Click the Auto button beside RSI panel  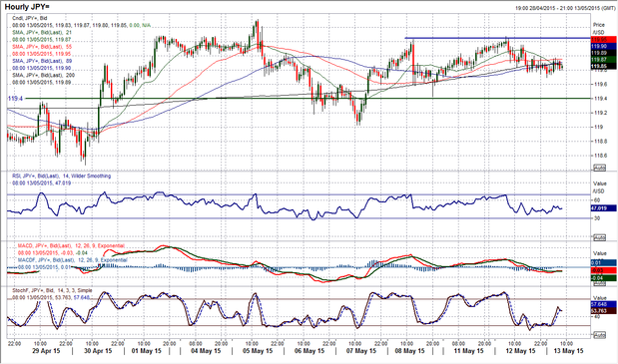pyautogui.click(x=599, y=237)
